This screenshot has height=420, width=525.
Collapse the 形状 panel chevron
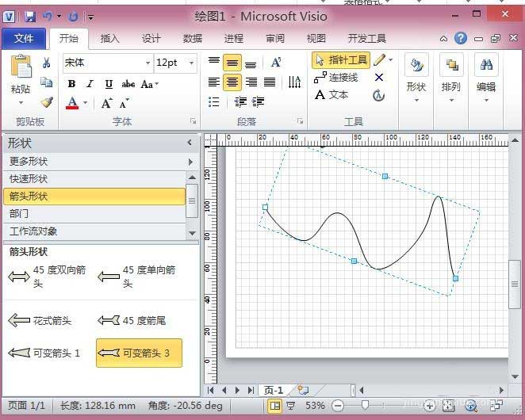[190, 143]
